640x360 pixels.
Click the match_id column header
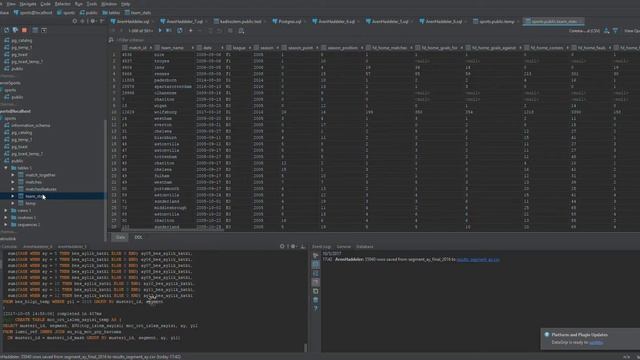(137, 48)
